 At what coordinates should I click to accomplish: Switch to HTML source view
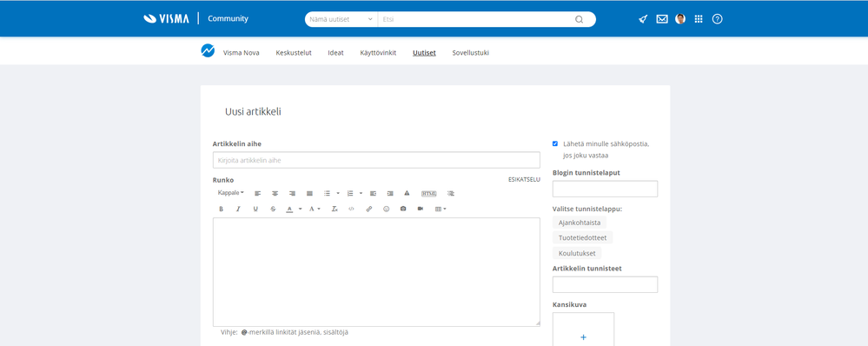click(x=429, y=194)
